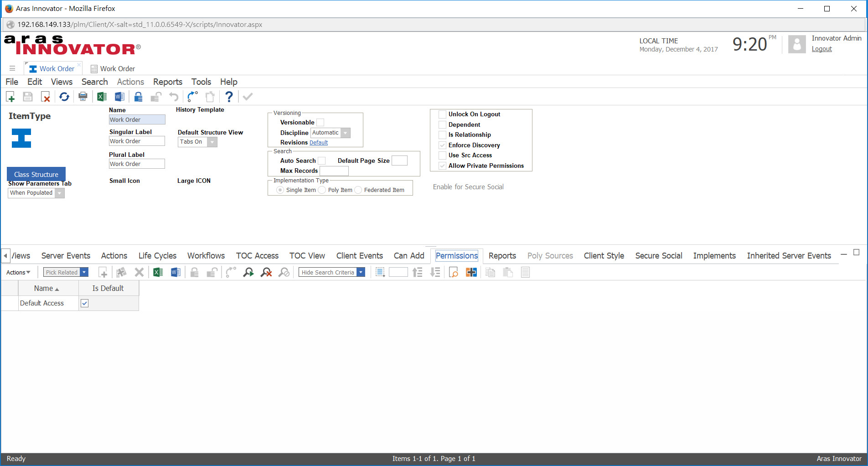Export to Word from main toolbar
Image resolution: width=868 pixels, height=466 pixels.
pyautogui.click(x=119, y=97)
